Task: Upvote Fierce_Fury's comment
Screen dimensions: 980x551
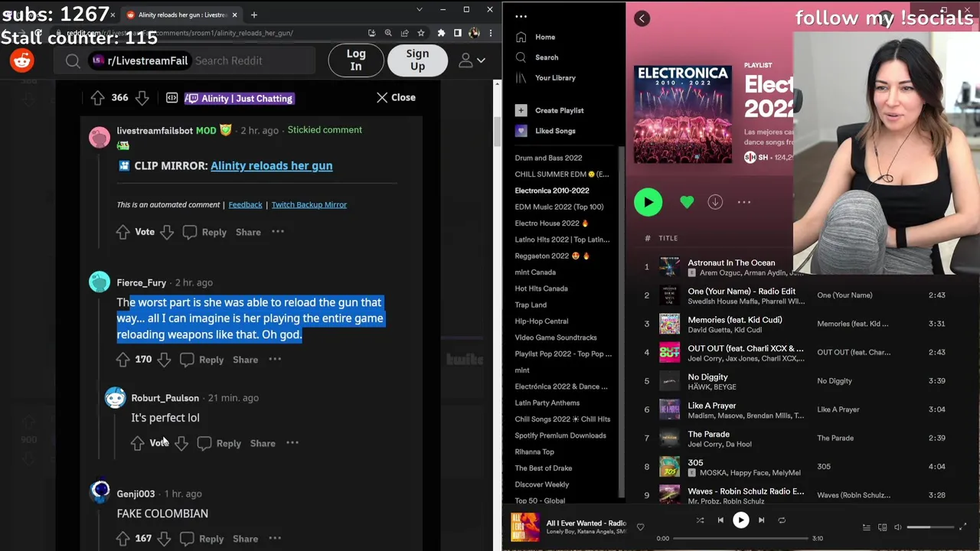Action: [122, 359]
